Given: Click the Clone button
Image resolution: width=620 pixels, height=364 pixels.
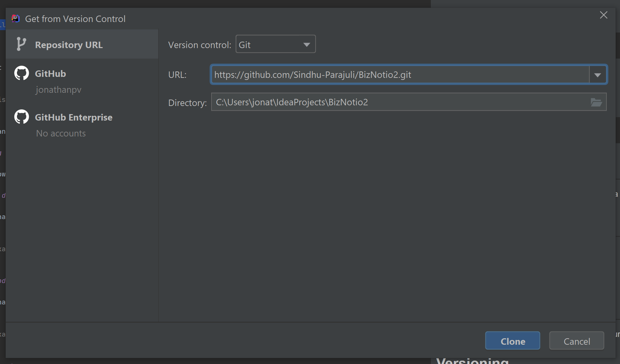Looking at the screenshot, I should 513,341.
